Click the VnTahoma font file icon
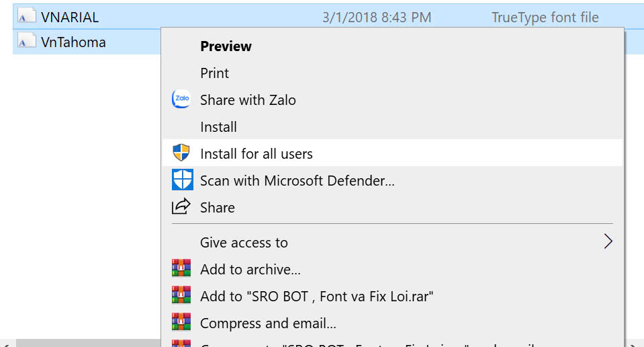This screenshot has width=644, height=347. (27, 42)
